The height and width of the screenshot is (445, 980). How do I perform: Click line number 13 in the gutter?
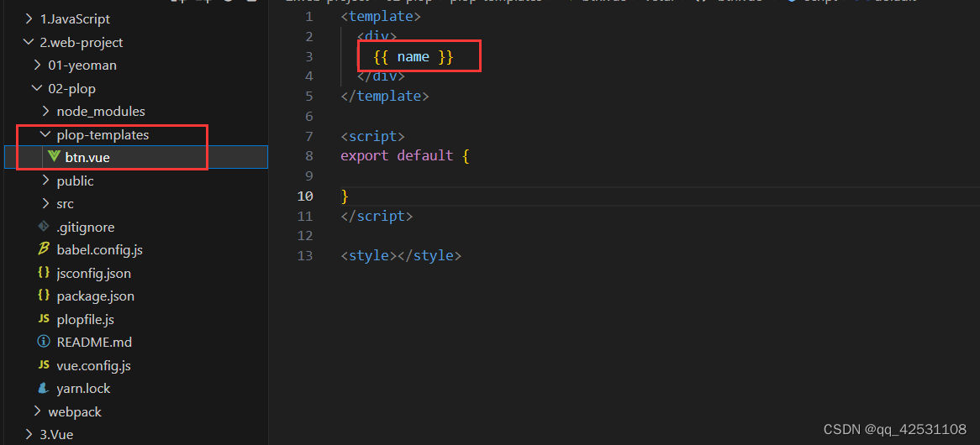pyautogui.click(x=305, y=256)
